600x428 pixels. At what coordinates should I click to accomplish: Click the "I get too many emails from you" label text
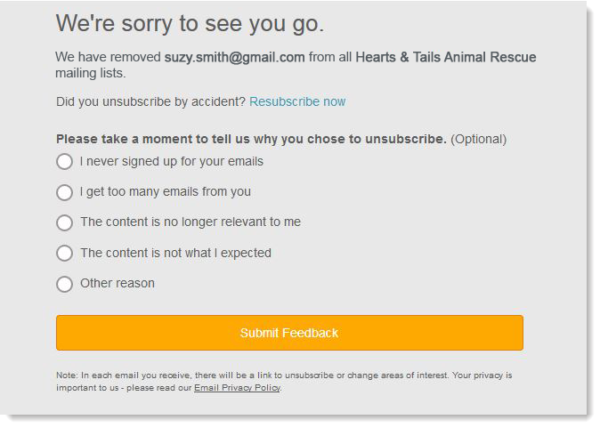pyautogui.click(x=165, y=192)
